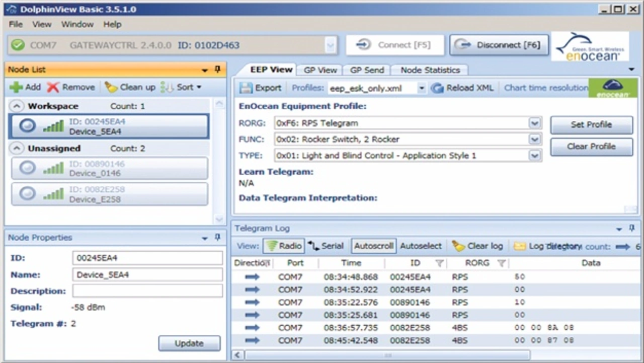The height and width of the screenshot is (363, 644).
Task: Collapse the Unassigned group
Action: tap(17, 149)
